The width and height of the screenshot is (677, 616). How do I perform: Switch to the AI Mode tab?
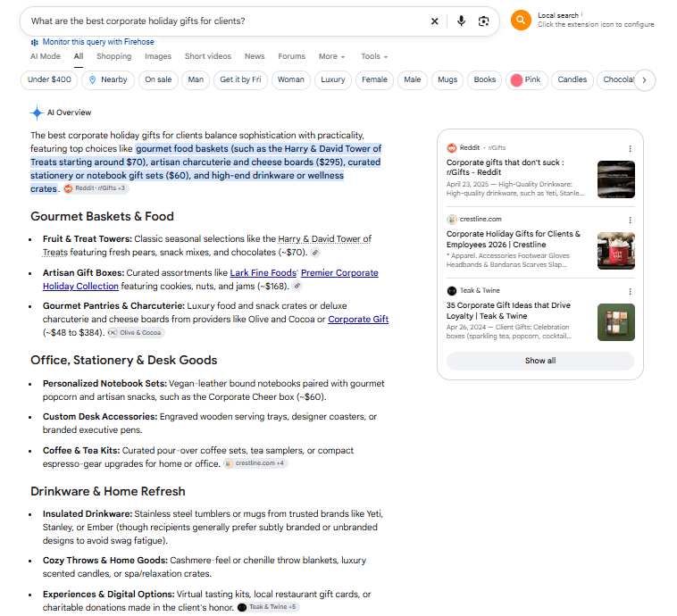pos(46,56)
